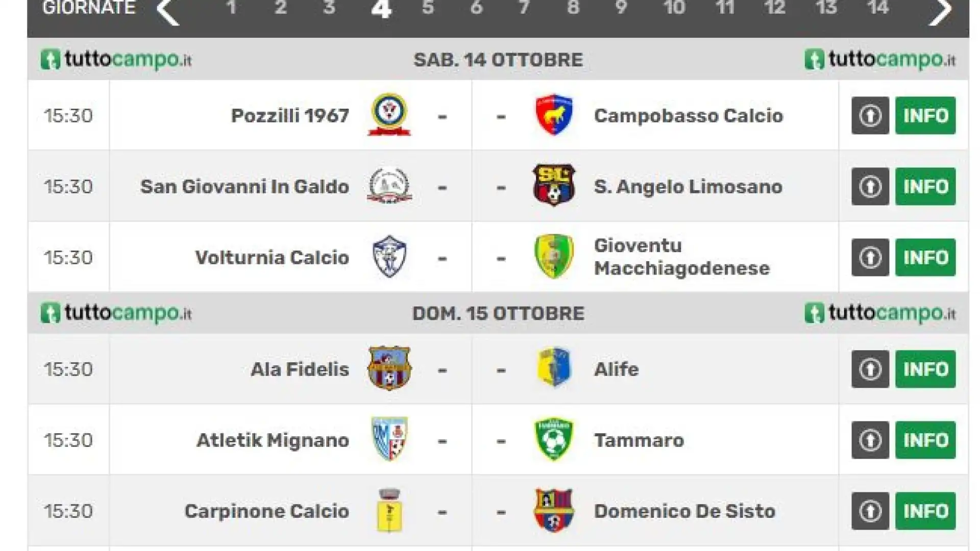The width and height of the screenshot is (980, 551).
Task: Select the Ala Fidelis team badge
Action: point(389,368)
